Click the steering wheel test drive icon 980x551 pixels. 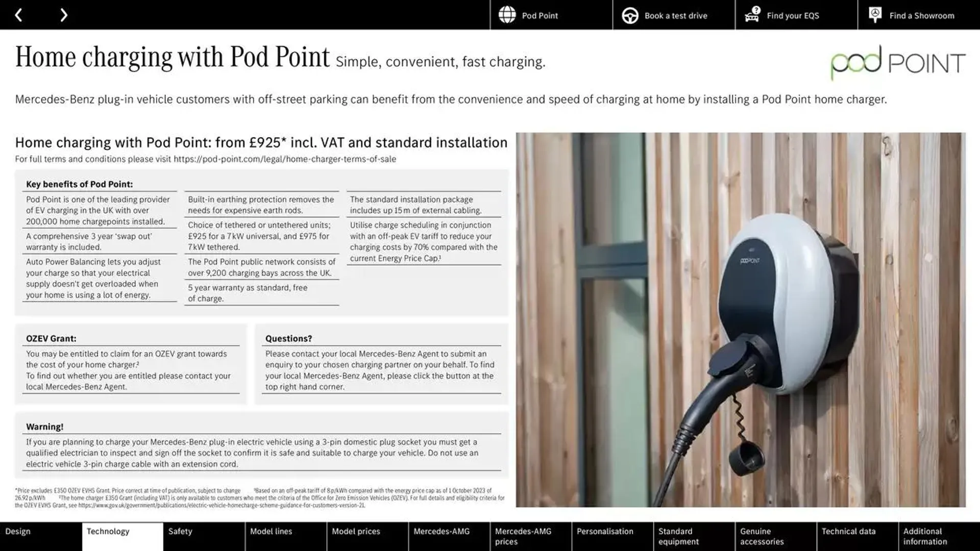tap(629, 15)
